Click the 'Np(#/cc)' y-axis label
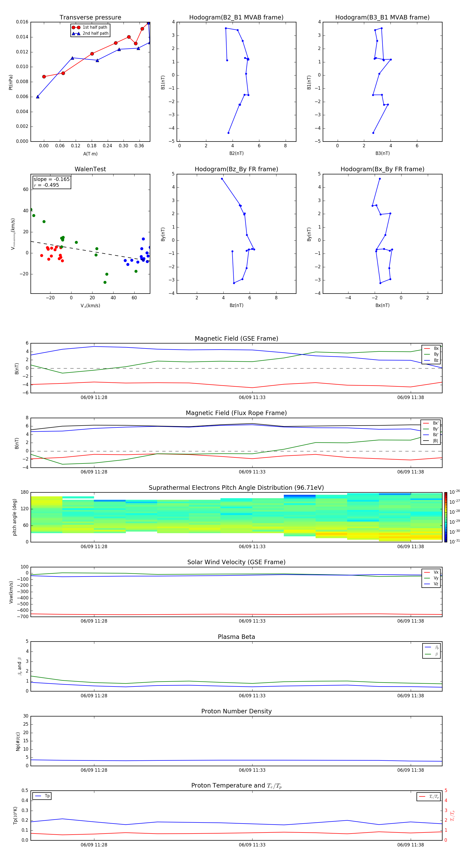 18,741
